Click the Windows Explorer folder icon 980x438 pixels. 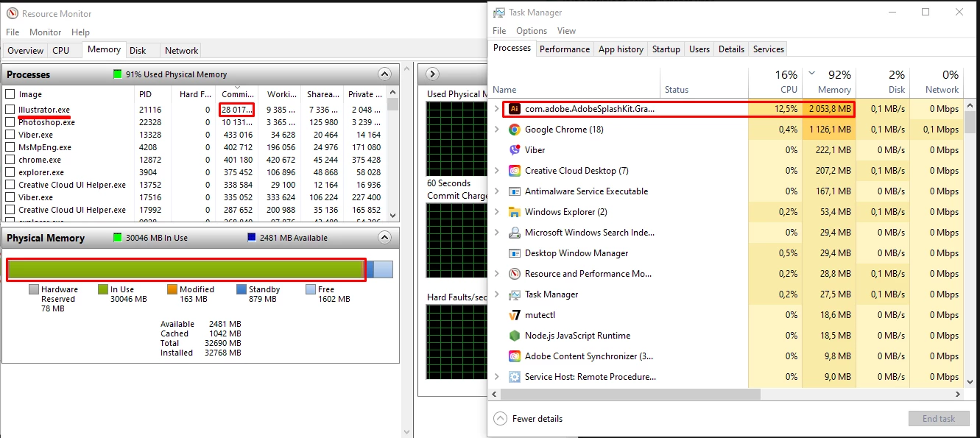coord(515,212)
